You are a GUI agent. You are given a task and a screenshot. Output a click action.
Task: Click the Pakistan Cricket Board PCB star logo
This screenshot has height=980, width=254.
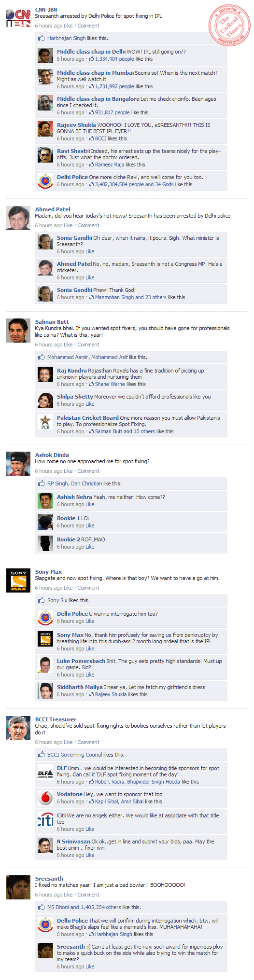[x=45, y=421]
